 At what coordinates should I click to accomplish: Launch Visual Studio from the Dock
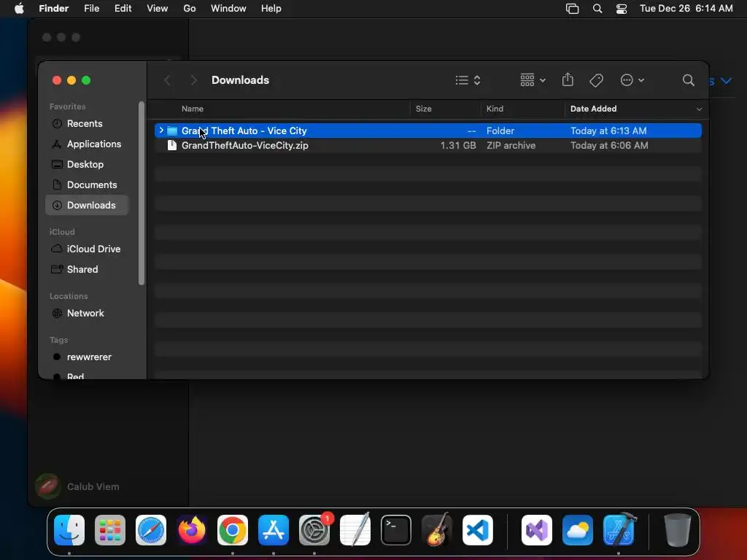click(537, 530)
